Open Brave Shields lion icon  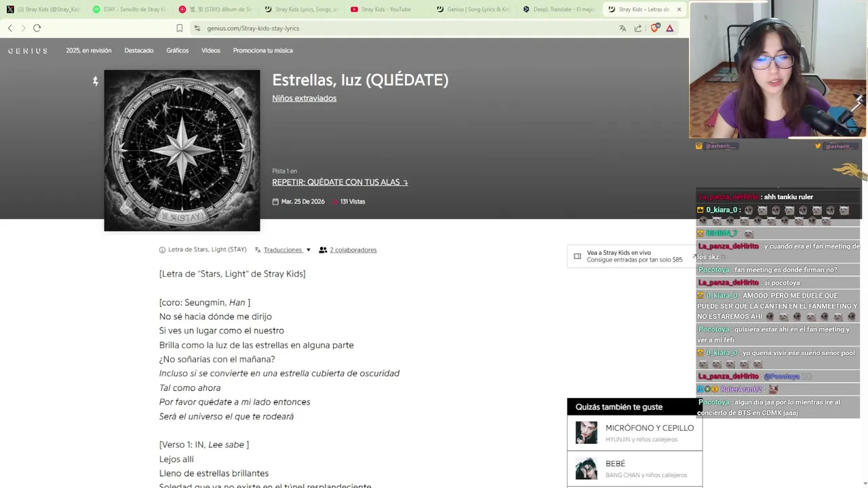[x=654, y=28]
